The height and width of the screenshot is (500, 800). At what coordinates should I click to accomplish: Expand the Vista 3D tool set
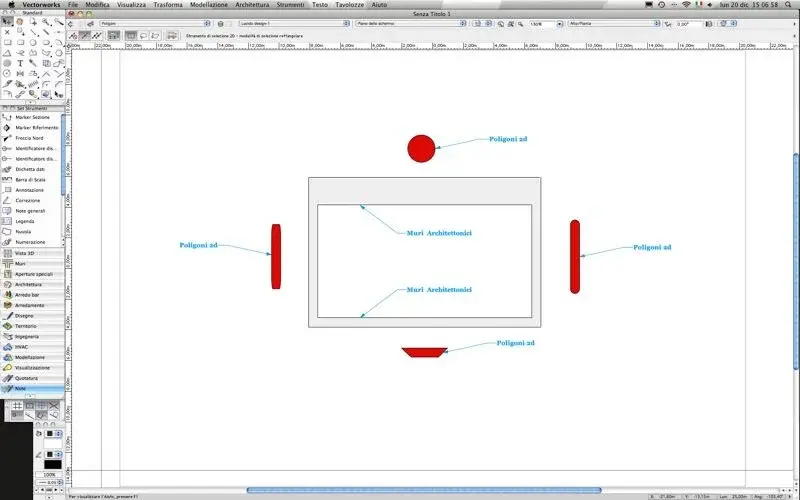(33, 253)
